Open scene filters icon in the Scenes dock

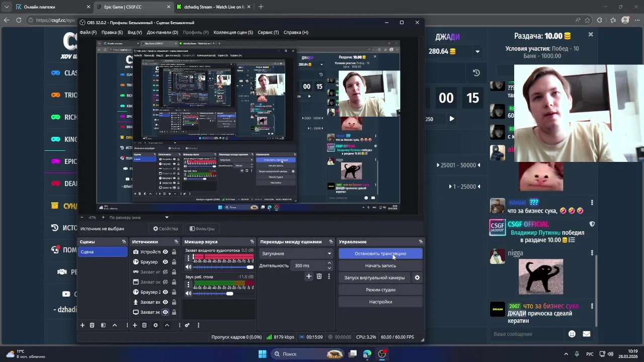click(103, 325)
